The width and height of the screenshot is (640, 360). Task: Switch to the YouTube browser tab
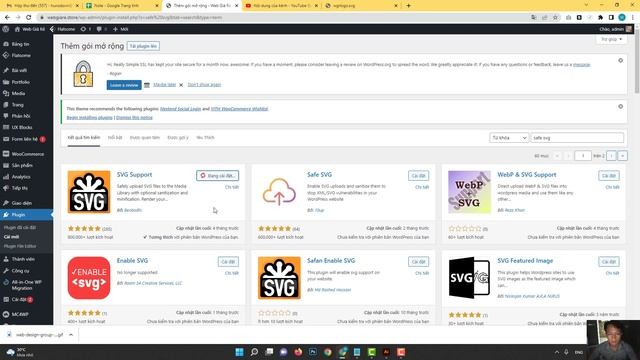point(282,6)
